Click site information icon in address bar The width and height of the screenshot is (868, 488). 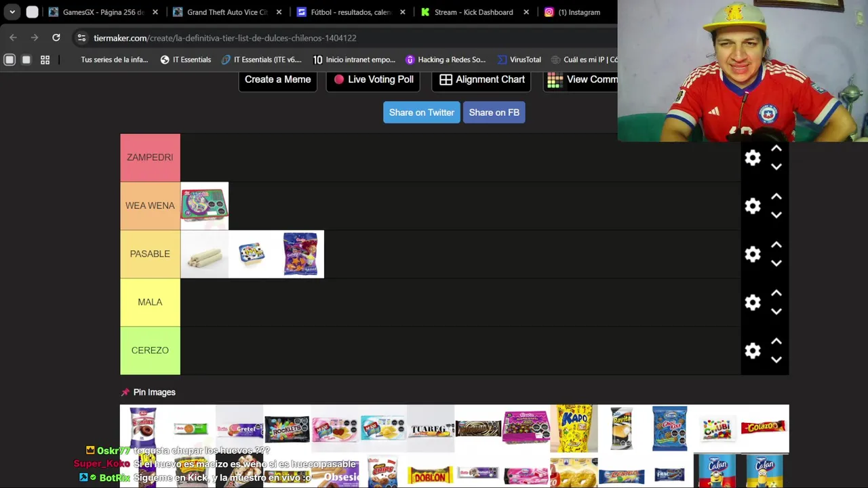81,38
